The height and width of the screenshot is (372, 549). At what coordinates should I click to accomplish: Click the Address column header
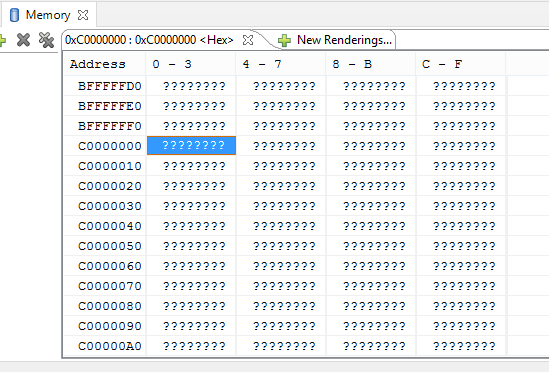coord(104,64)
